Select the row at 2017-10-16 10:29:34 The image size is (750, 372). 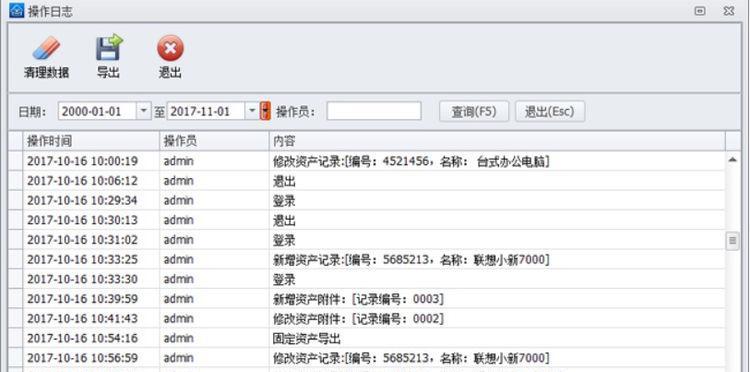[367, 200]
